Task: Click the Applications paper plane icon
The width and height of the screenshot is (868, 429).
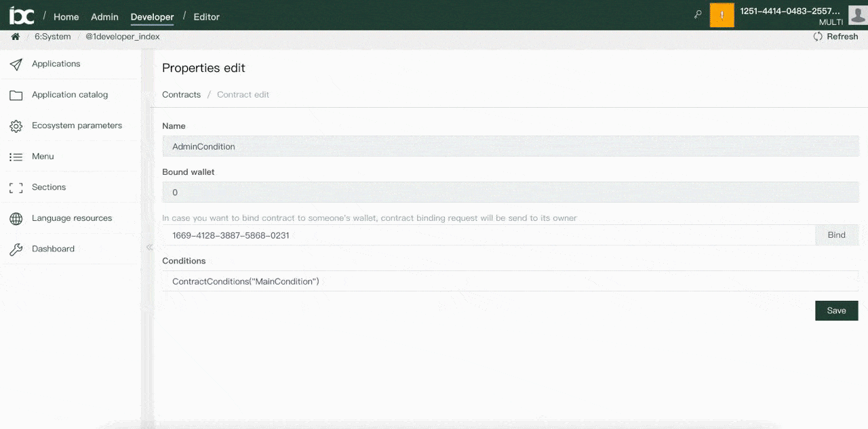Action: click(x=16, y=64)
